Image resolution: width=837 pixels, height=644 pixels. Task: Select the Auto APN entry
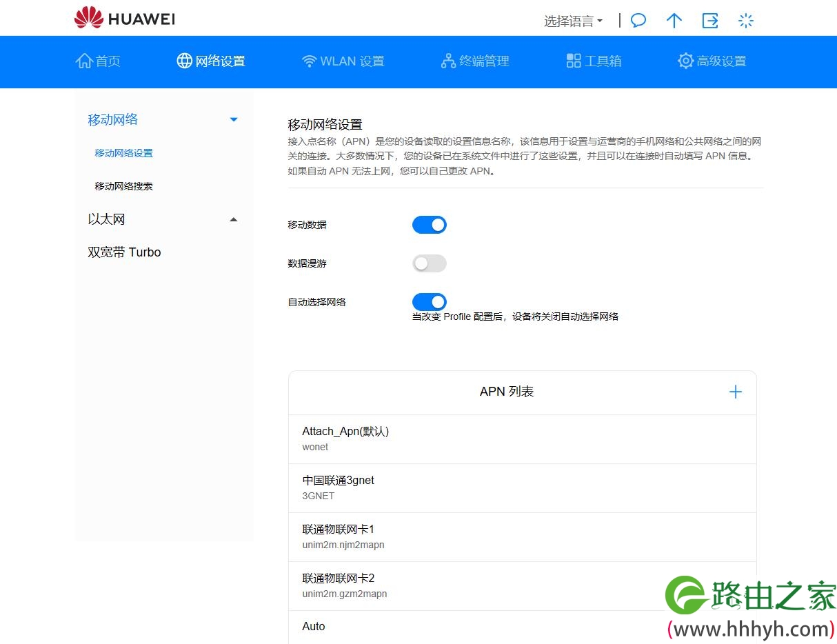[523, 627]
